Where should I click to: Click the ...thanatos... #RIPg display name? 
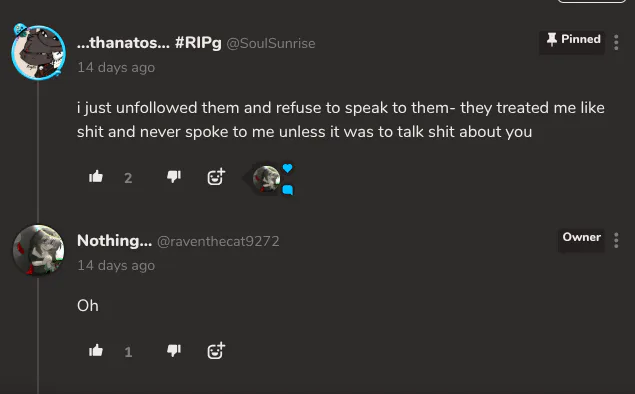coord(149,43)
